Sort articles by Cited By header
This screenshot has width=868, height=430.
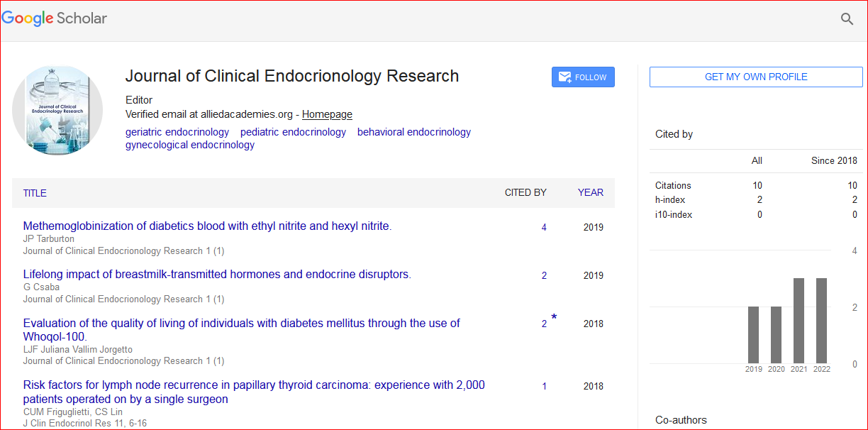coord(525,192)
